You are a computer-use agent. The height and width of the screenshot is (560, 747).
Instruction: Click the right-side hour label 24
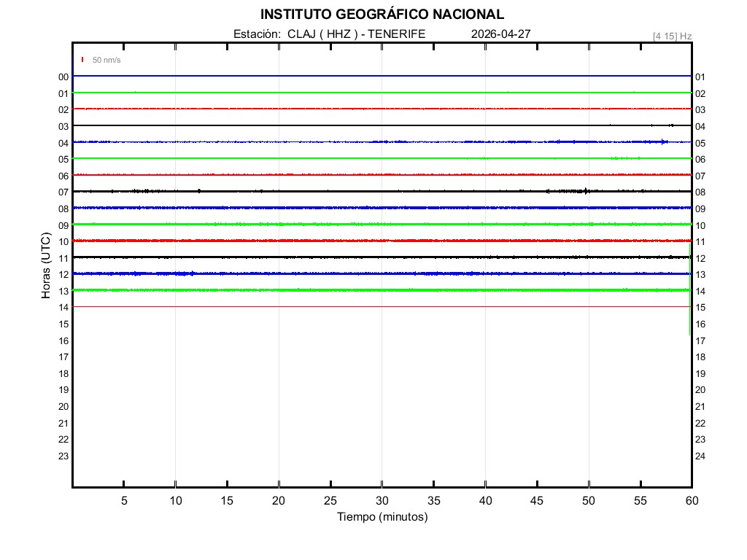click(700, 456)
